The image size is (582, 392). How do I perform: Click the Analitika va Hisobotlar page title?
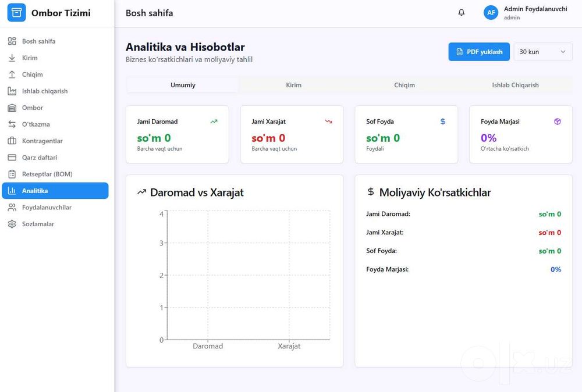pos(185,47)
